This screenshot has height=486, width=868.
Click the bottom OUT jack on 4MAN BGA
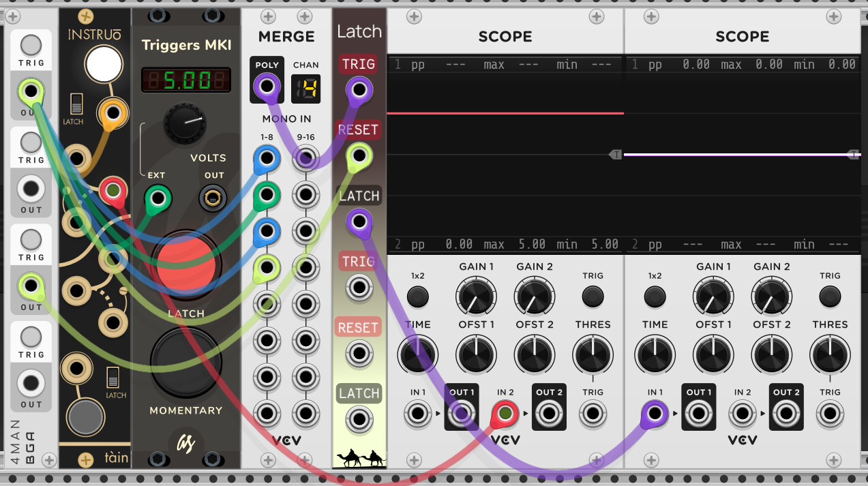click(x=31, y=382)
